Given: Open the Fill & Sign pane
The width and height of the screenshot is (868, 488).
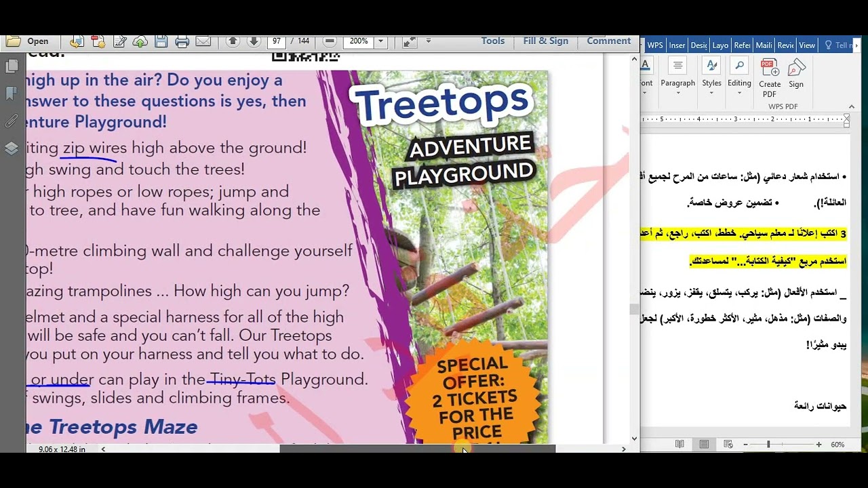Looking at the screenshot, I should pos(545,41).
